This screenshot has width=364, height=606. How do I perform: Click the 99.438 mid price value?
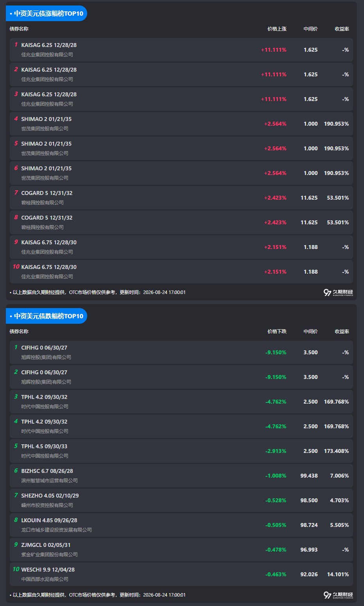point(309,476)
